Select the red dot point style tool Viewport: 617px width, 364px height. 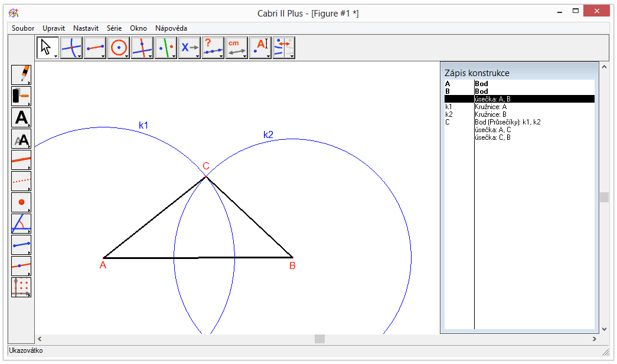pos(21,202)
